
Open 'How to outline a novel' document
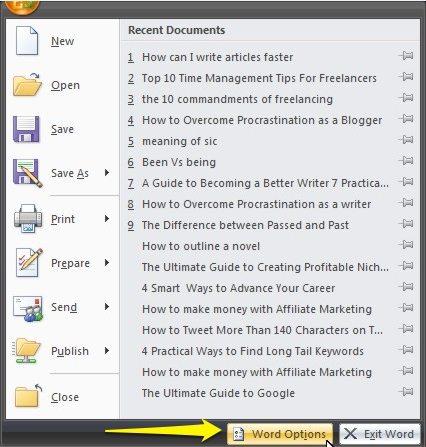pyautogui.click(x=201, y=246)
